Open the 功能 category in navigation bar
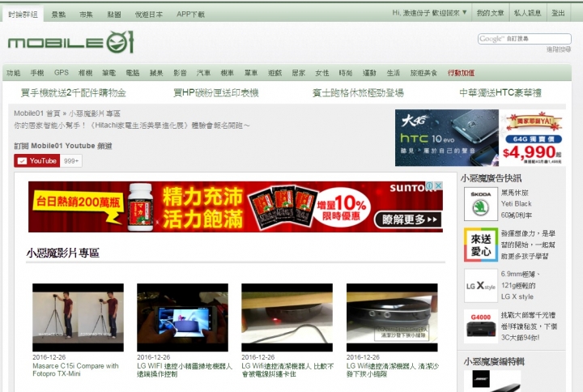This screenshot has height=392, width=583. pyautogui.click(x=14, y=73)
